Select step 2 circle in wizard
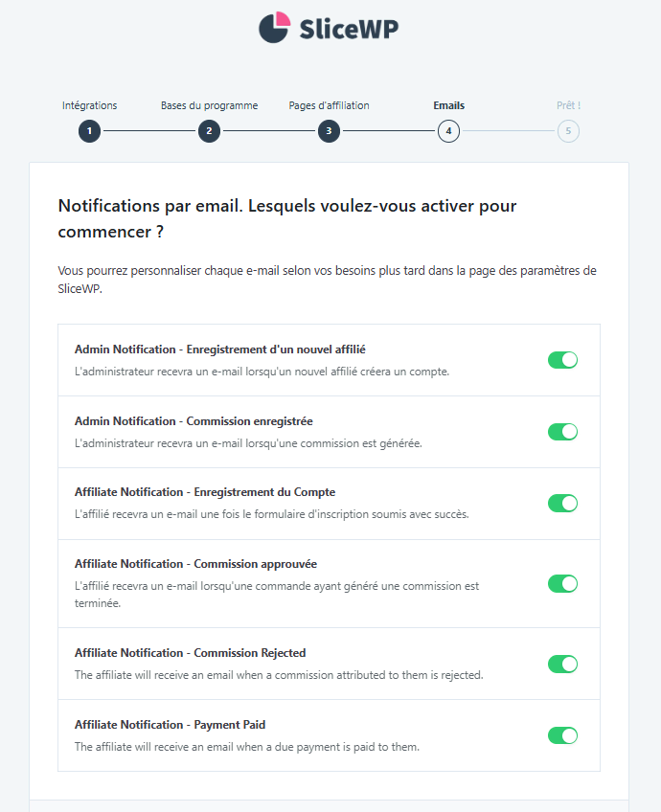Image resolution: width=661 pixels, height=812 pixels. click(x=209, y=131)
